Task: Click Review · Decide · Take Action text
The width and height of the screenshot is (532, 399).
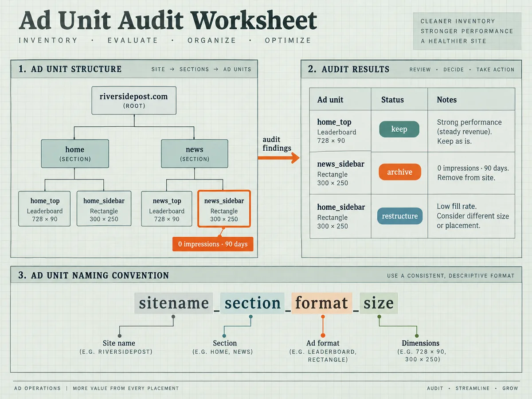Action: coord(462,70)
